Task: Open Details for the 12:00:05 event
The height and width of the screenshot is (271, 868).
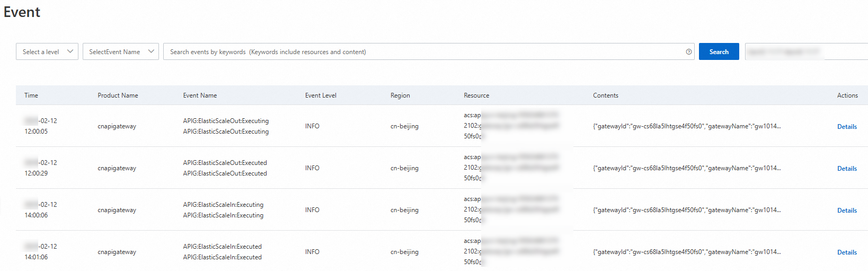Action: pos(847,127)
